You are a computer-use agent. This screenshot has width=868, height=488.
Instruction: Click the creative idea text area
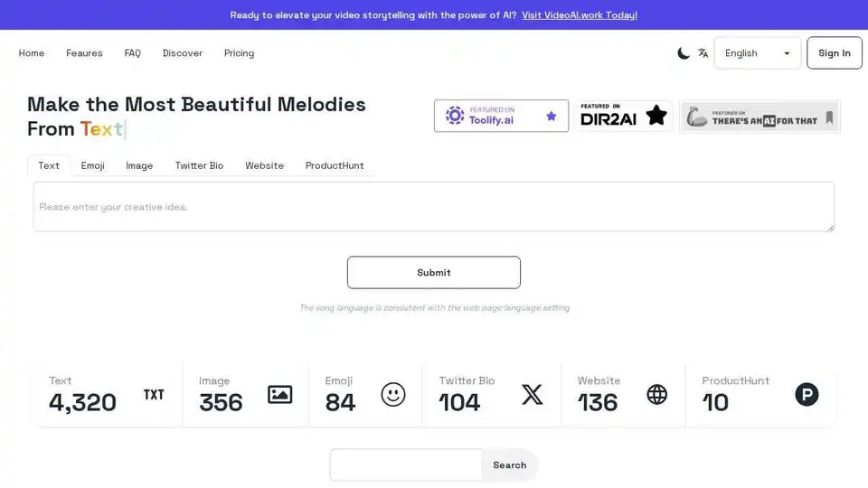point(434,207)
